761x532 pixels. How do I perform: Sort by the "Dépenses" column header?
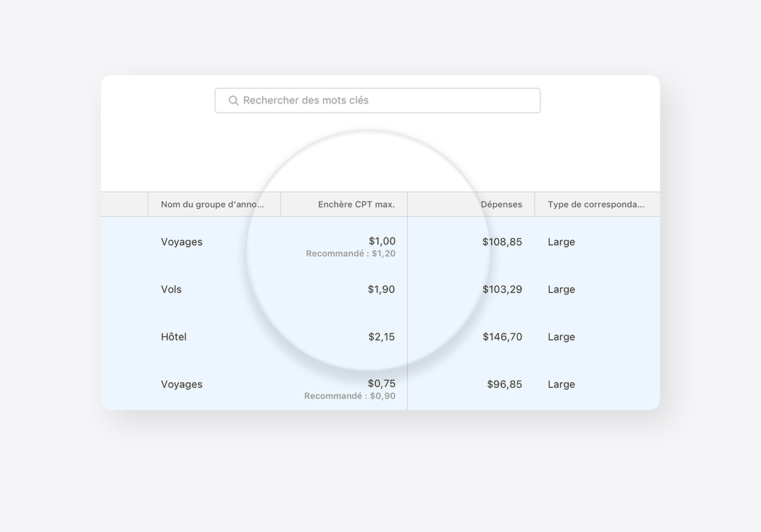(501, 204)
